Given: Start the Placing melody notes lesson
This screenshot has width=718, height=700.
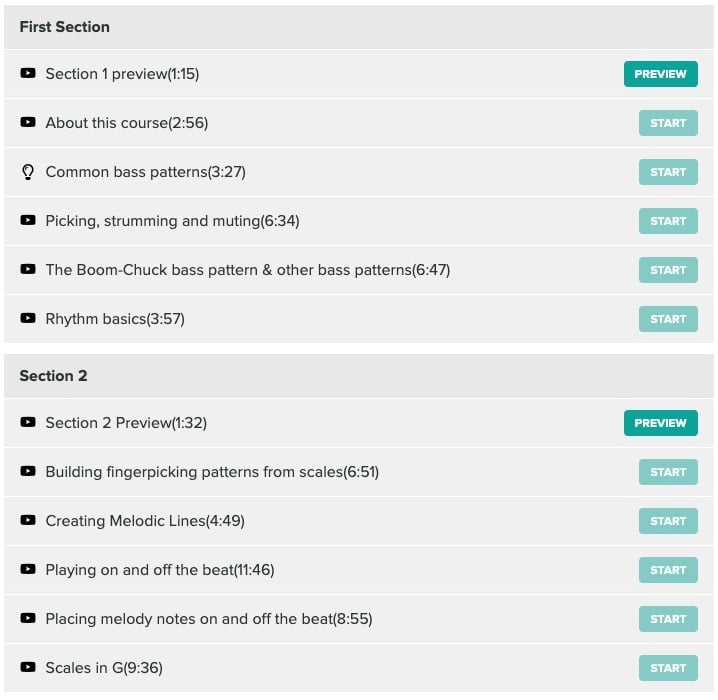Looking at the screenshot, I should [668, 619].
